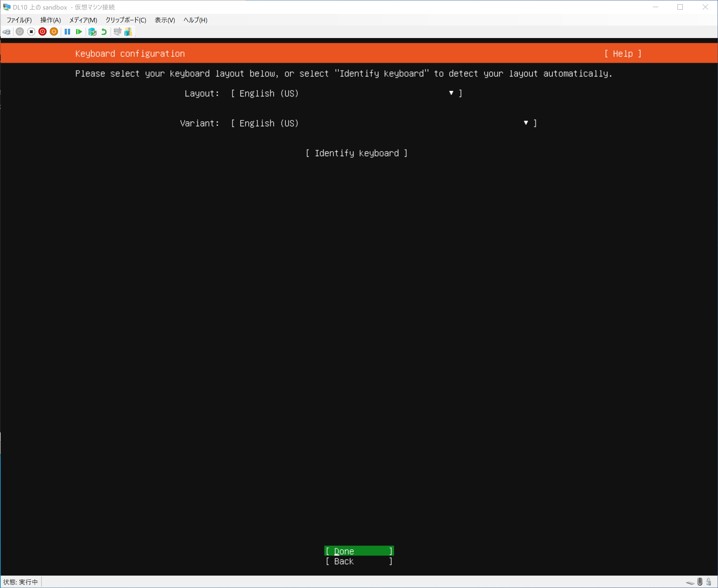Open the メディア(M) menu
Screen dimensions: 718x588
pos(83,20)
